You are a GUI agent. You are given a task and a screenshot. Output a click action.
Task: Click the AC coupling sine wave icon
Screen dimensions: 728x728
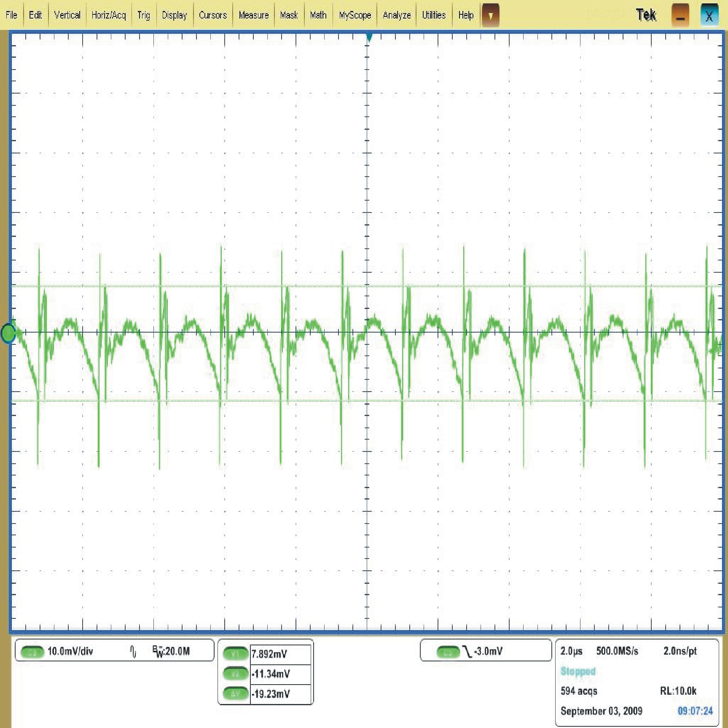tap(133, 652)
